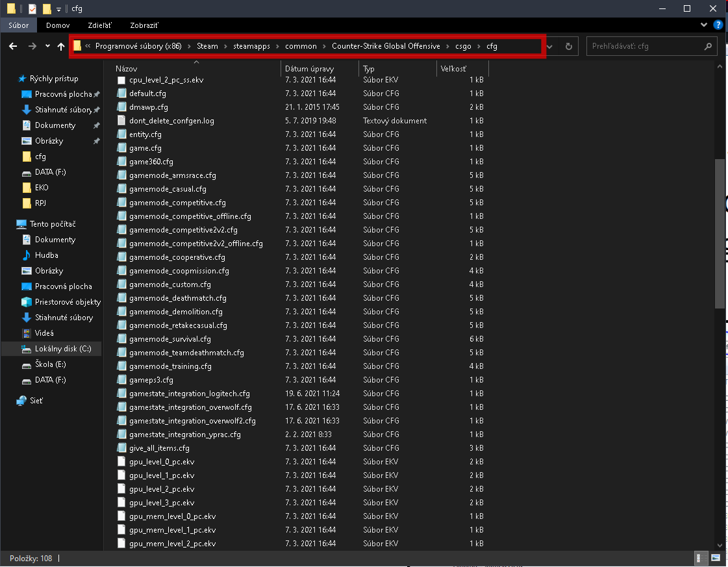Open the Zobraziť ribbon tab
This screenshot has height=567, width=728.
coord(144,25)
